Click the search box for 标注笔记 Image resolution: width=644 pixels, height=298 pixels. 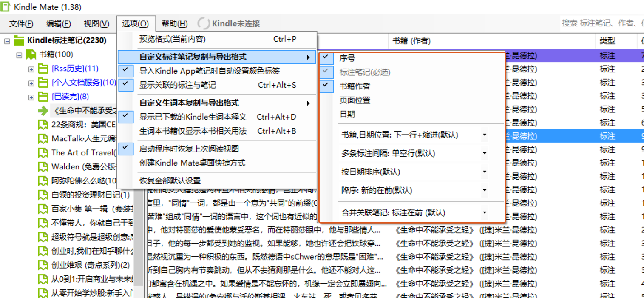click(601, 23)
